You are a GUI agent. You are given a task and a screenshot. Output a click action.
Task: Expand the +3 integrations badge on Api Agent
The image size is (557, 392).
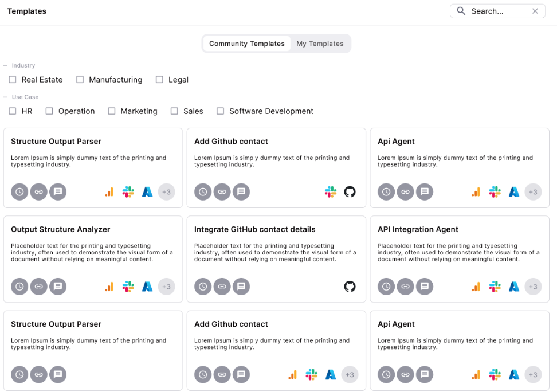pos(534,192)
